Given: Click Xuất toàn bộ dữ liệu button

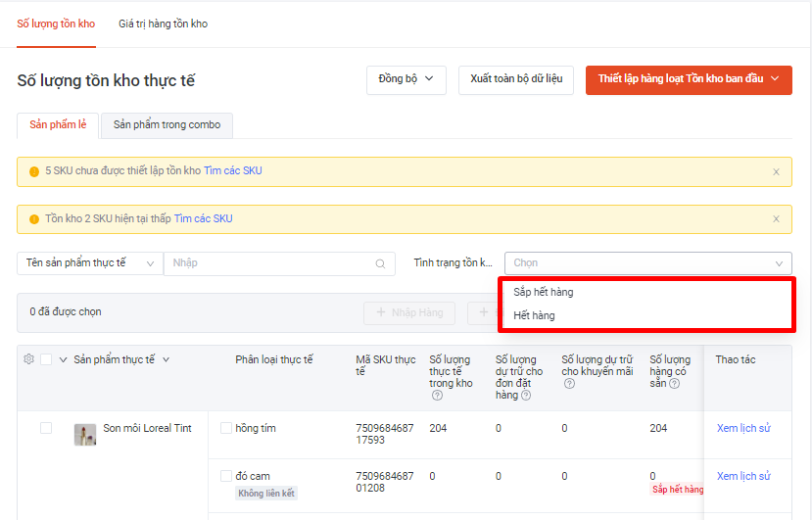Looking at the screenshot, I should 516,79.
